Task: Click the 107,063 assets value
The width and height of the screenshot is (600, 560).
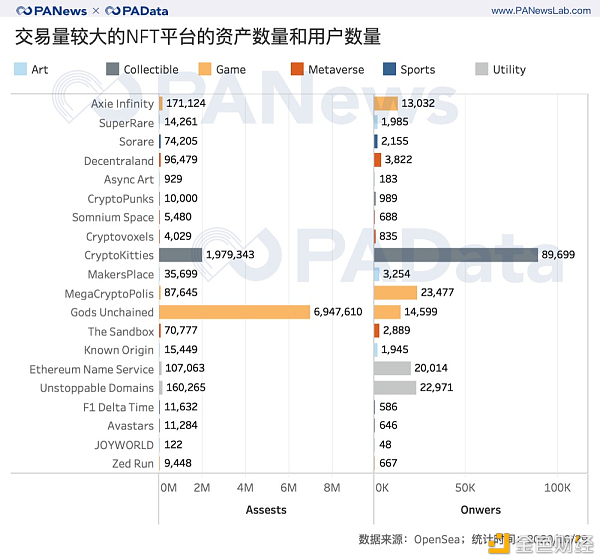Action: point(185,369)
